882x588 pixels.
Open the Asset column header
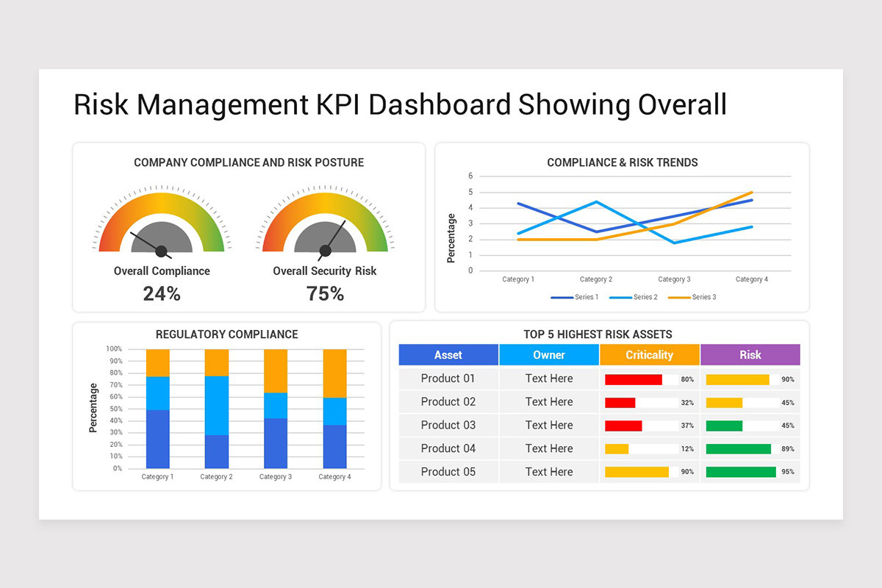pyautogui.click(x=448, y=354)
